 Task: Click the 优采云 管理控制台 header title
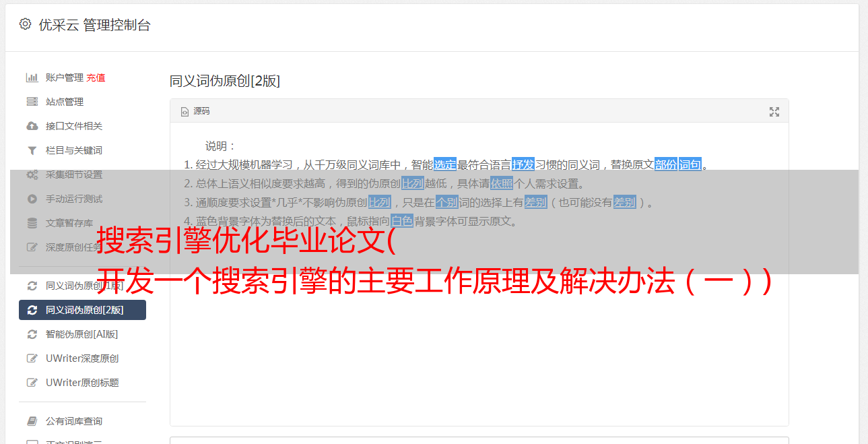[x=94, y=25]
